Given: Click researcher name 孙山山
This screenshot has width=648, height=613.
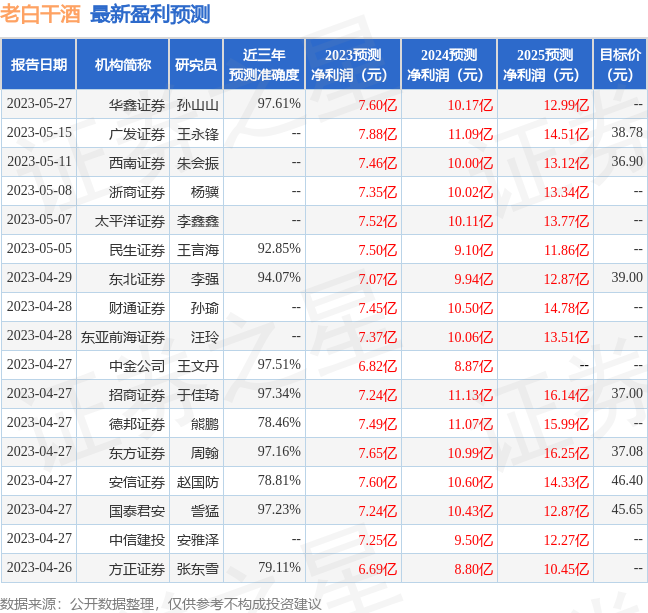Looking at the screenshot, I should point(198,105).
